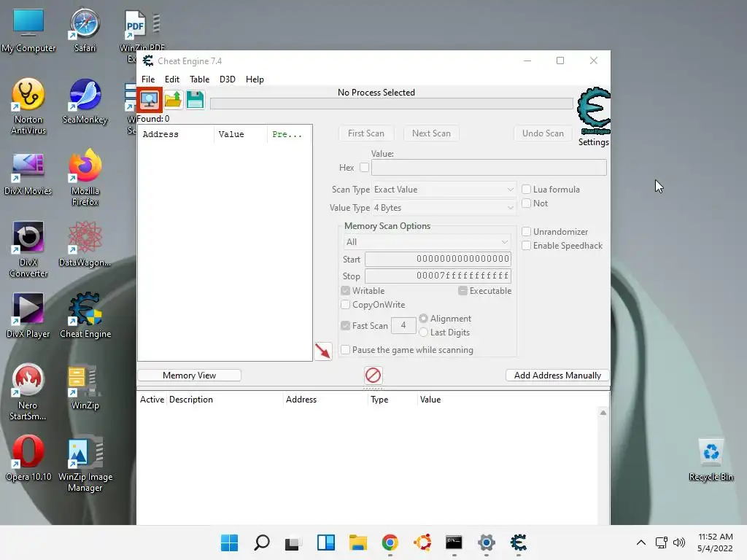Toggle the Fast Scan checkbox
Image resolution: width=747 pixels, height=560 pixels.
point(345,326)
